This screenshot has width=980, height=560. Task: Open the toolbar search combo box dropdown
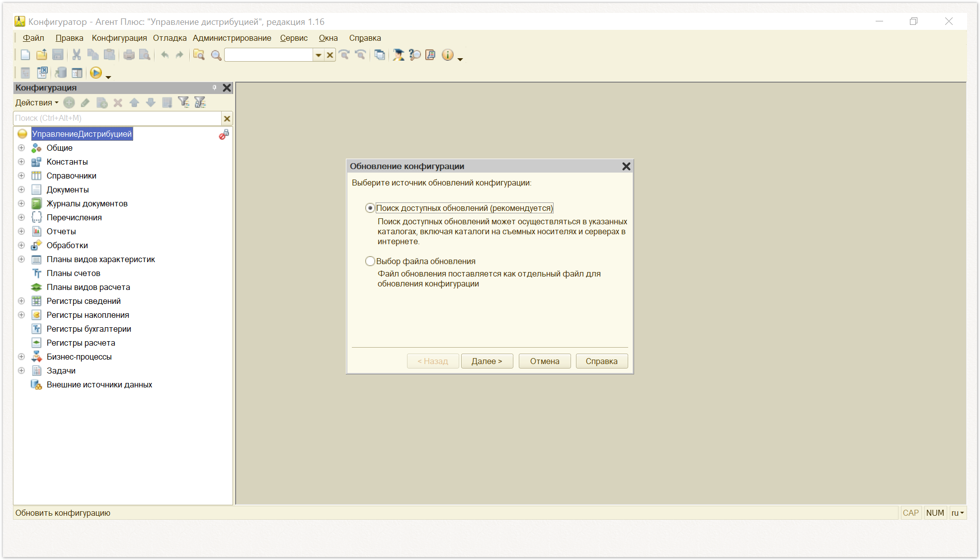tap(318, 55)
